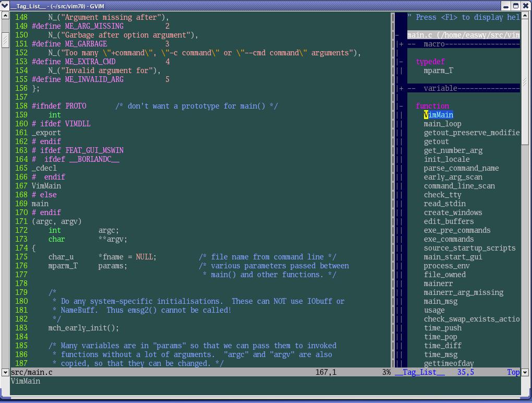532x403 pixels.
Task: Select exe_pre_commands in the tag list
Action: [x=457, y=230]
